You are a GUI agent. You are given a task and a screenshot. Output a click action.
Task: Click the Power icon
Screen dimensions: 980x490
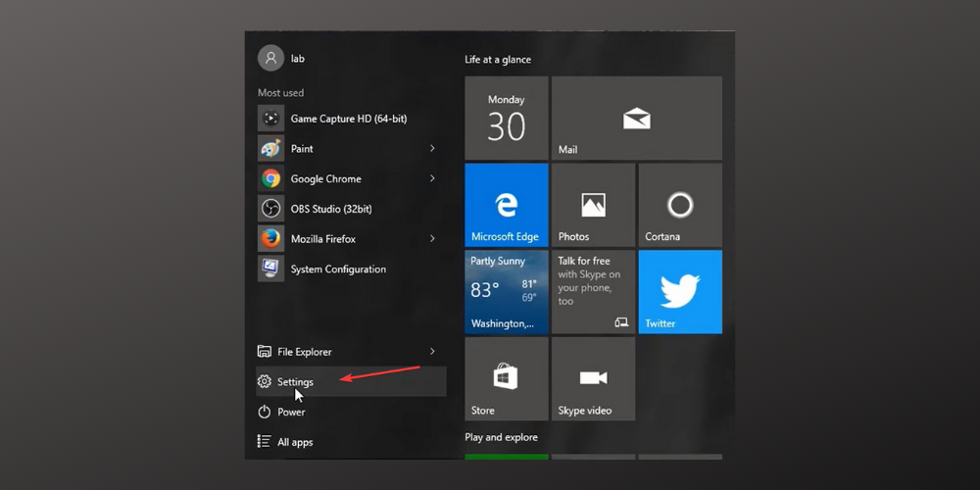[x=265, y=412]
